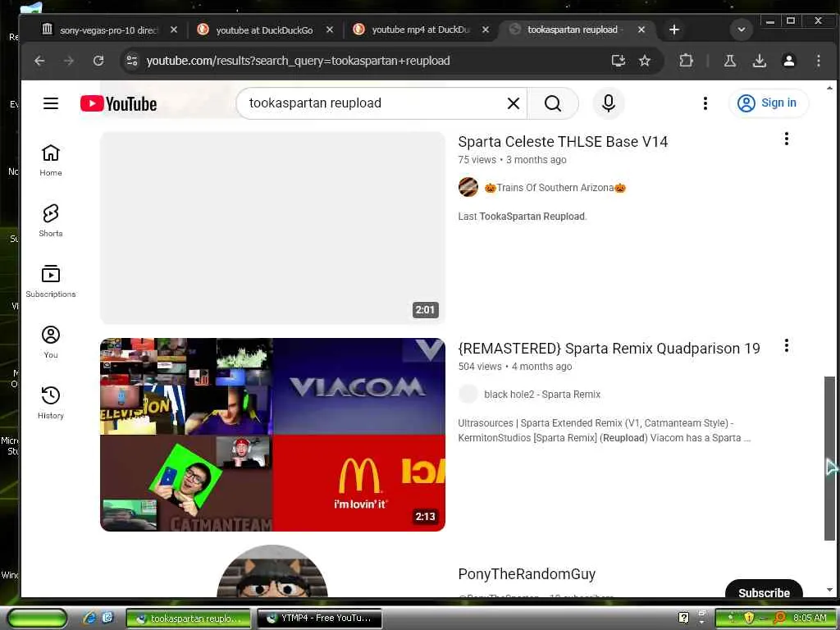
Task: Click the 8:05 AM system clock
Action: [810, 618]
